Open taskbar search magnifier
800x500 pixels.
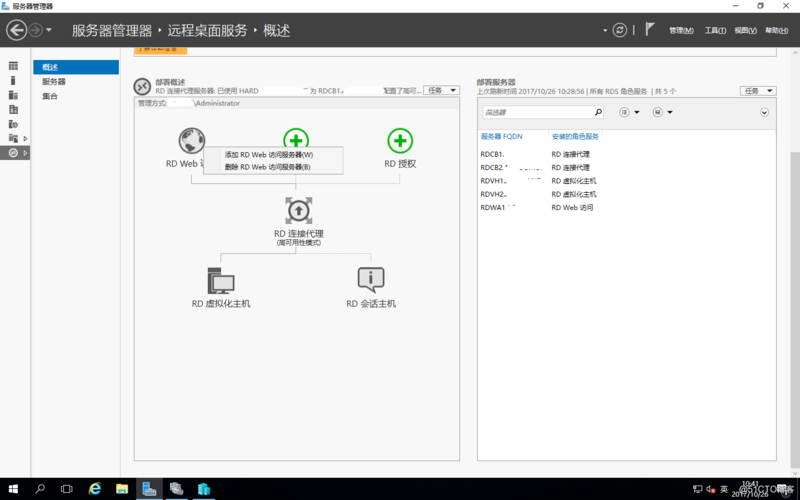(40, 489)
